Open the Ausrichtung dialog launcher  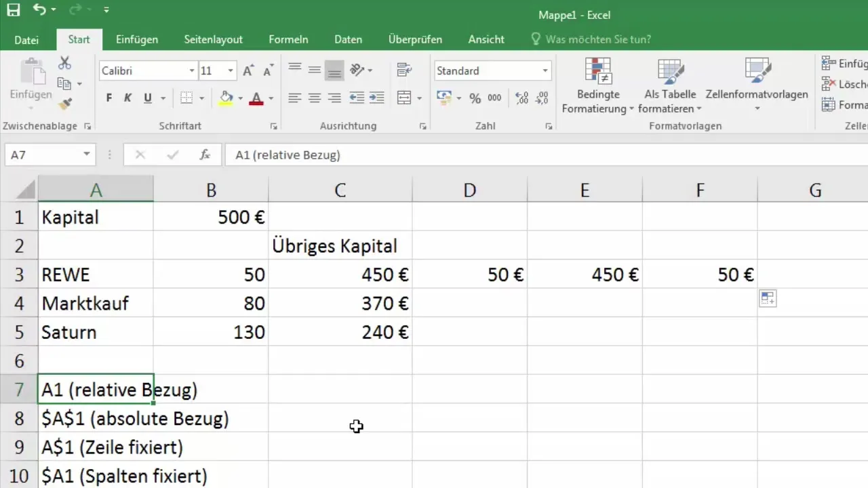coord(422,126)
